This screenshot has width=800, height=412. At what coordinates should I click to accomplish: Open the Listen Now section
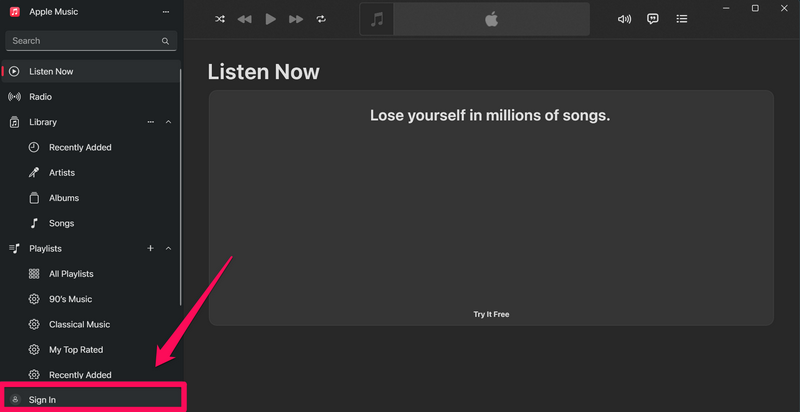tap(91, 71)
